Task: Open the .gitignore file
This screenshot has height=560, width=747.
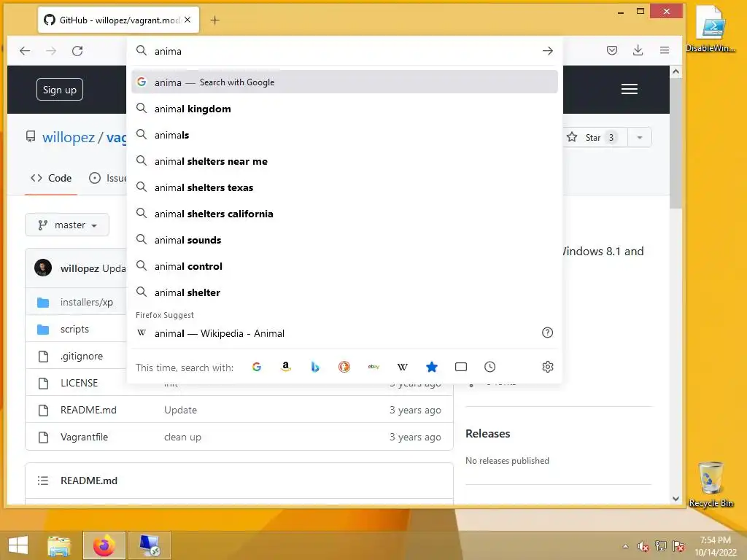Action: click(82, 356)
